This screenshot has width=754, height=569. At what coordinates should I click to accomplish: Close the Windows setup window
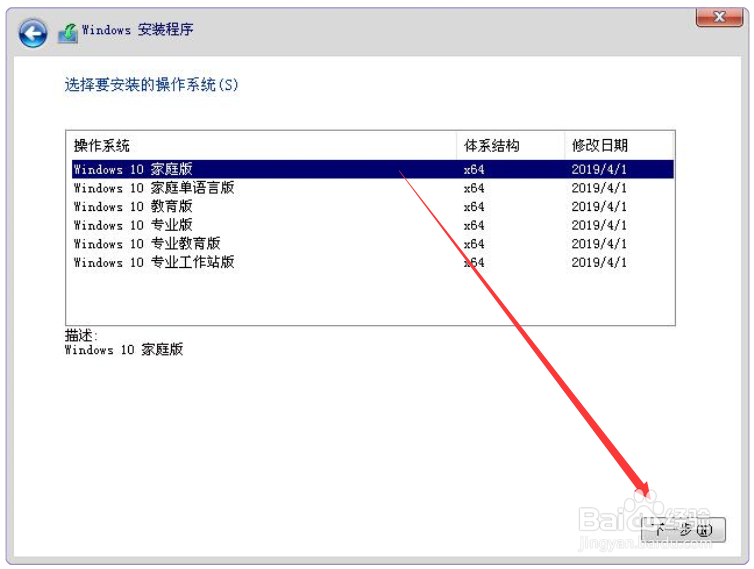(719, 17)
